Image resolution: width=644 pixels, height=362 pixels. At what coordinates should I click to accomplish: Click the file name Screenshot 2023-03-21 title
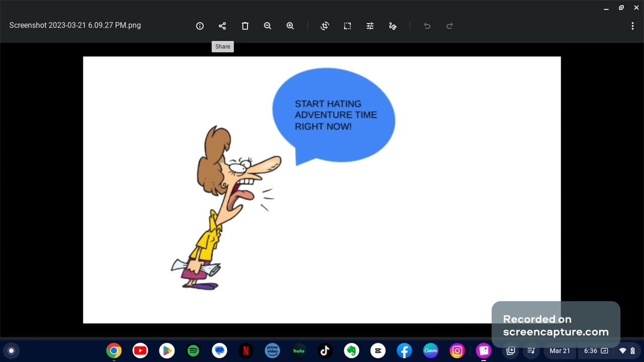75,25
